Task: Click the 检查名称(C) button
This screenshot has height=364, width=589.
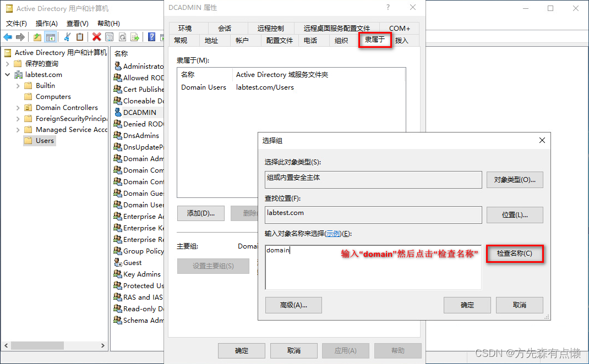Action: [x=515, y=253]
